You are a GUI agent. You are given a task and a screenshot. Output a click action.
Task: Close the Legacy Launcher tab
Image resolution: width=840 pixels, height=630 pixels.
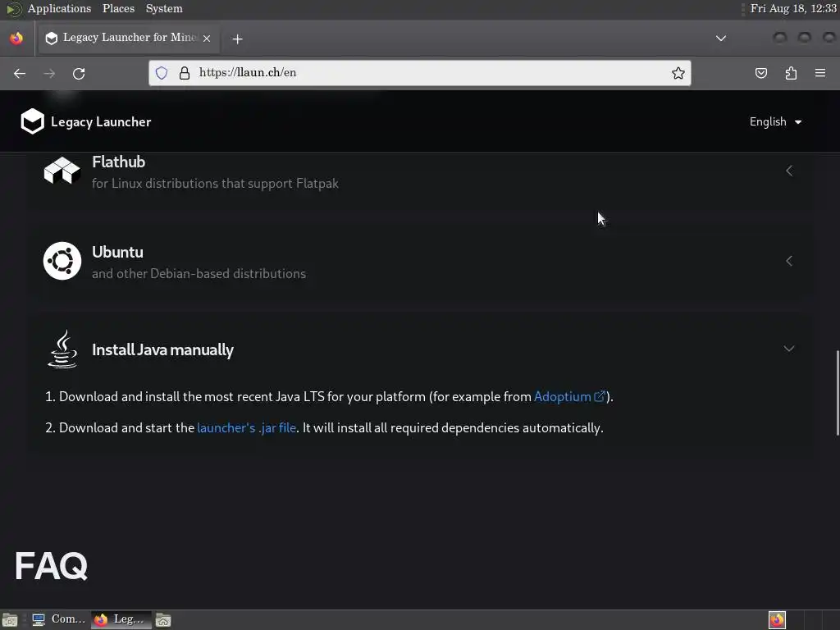207,39
